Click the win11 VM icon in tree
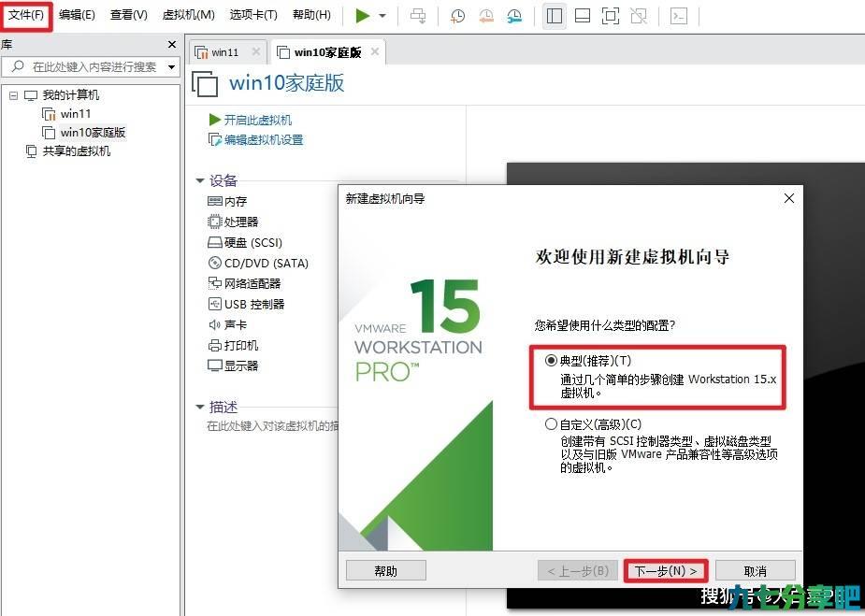 click(50, 114)
